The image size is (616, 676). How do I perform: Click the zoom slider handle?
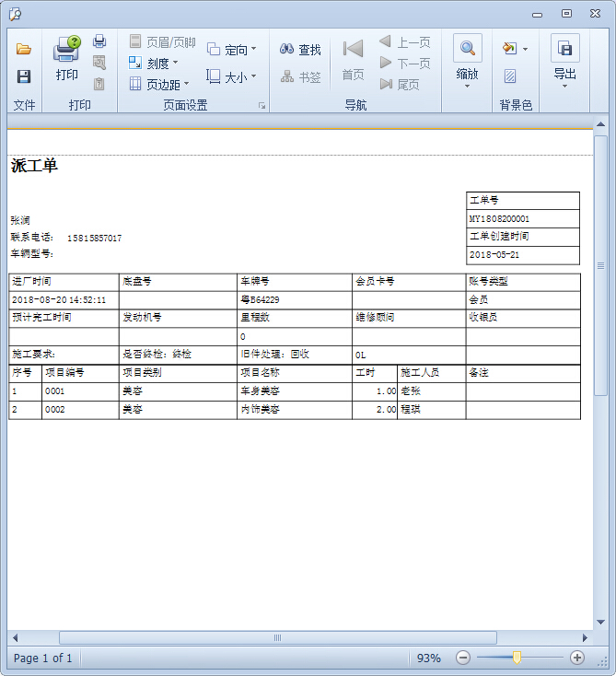(x=517, y=658)
